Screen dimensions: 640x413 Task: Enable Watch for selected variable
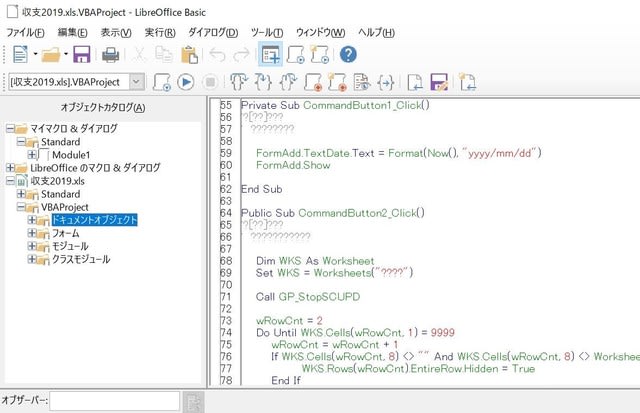click(362, 82)
